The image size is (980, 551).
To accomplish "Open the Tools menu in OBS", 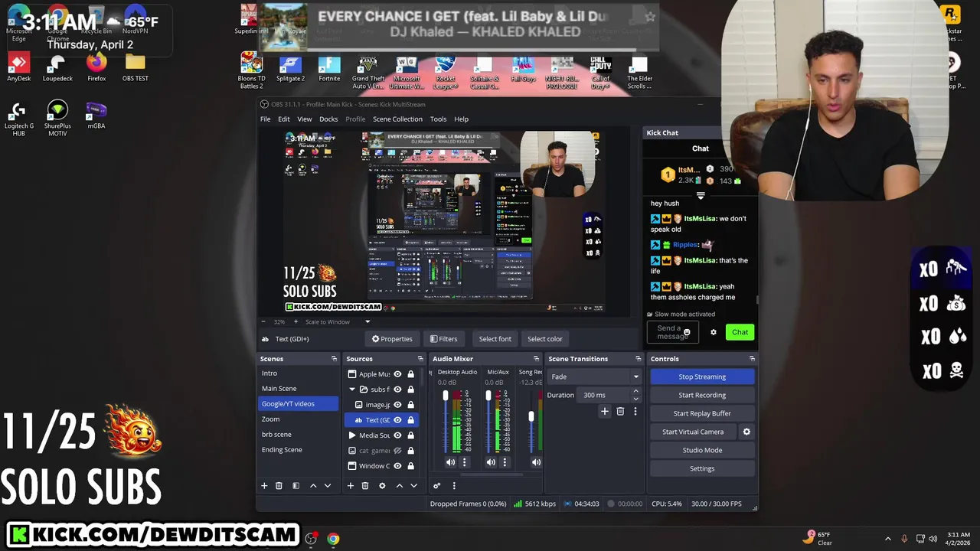I will (x=438, y=119).
